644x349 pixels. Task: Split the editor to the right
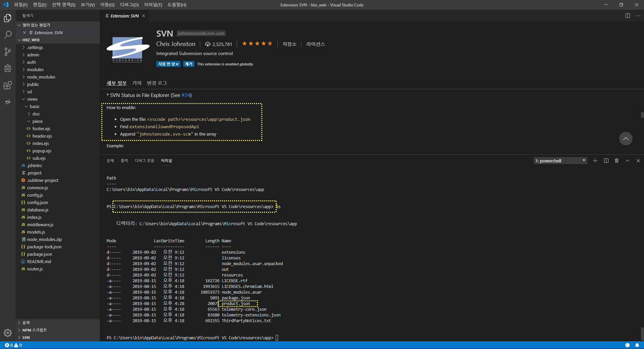coord(628,16)
